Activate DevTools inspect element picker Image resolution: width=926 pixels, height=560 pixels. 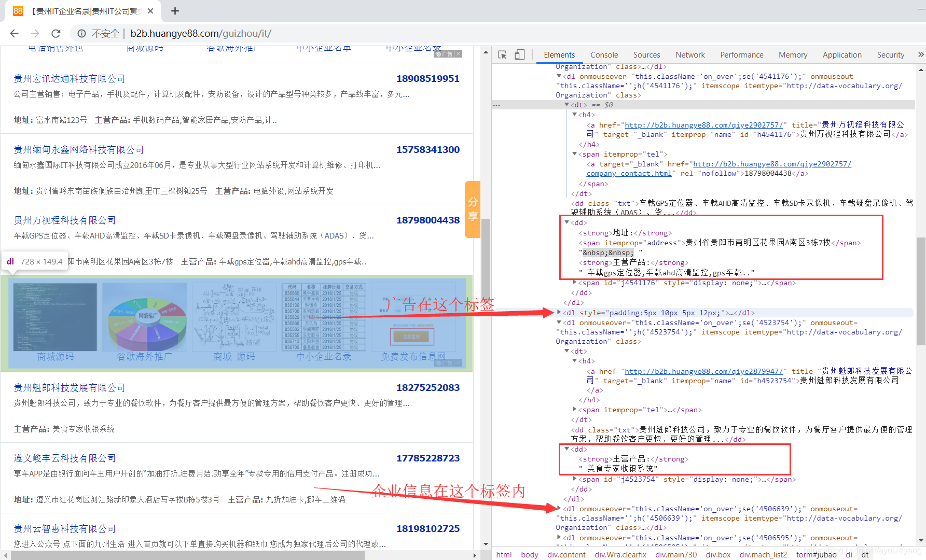tap(502, 55)
